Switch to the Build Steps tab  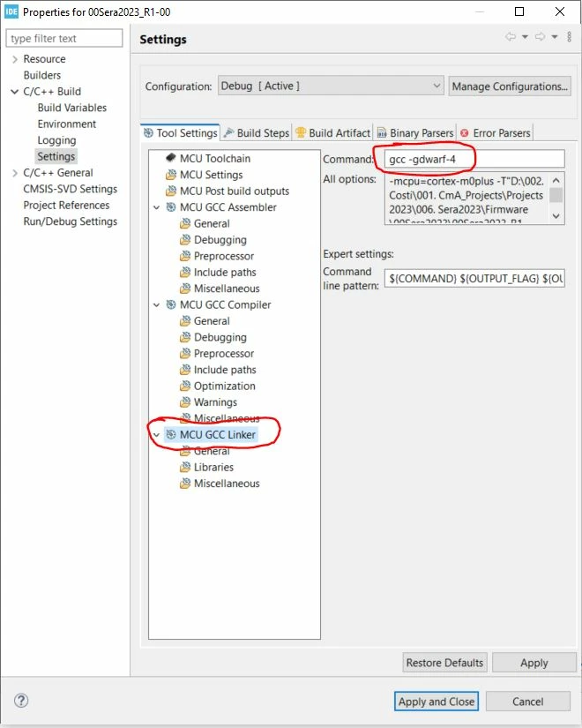[x=257, y=132]
